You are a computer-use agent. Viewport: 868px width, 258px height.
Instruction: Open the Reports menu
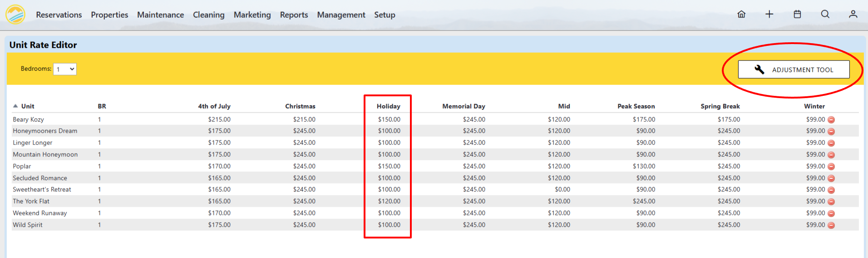pyautogui.click(x=294, y=15)
